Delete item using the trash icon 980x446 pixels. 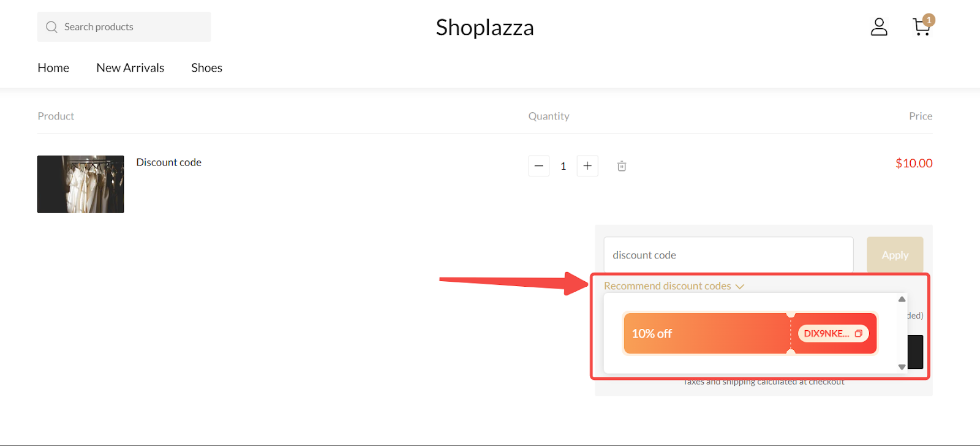622,166
